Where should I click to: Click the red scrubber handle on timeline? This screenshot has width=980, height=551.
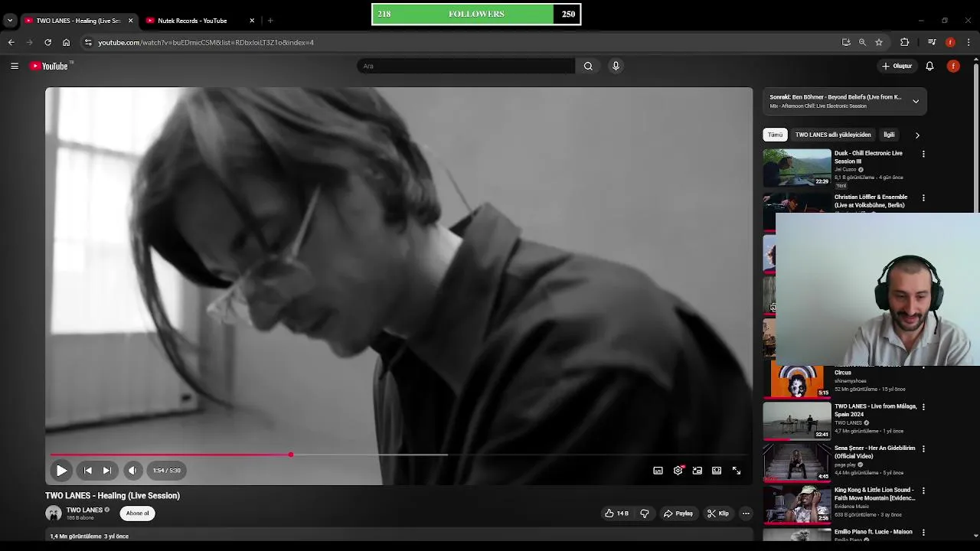pyautogui.click(x=291, y=455)
